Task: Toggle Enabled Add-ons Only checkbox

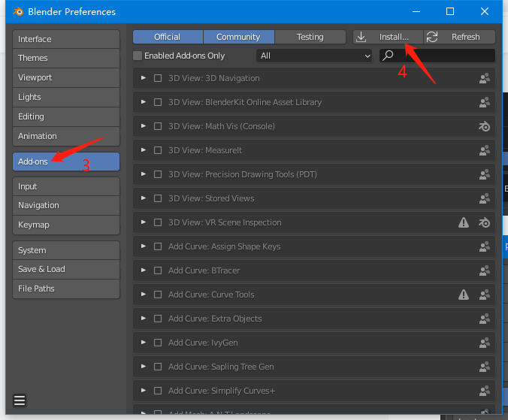Action: [138, 56]
